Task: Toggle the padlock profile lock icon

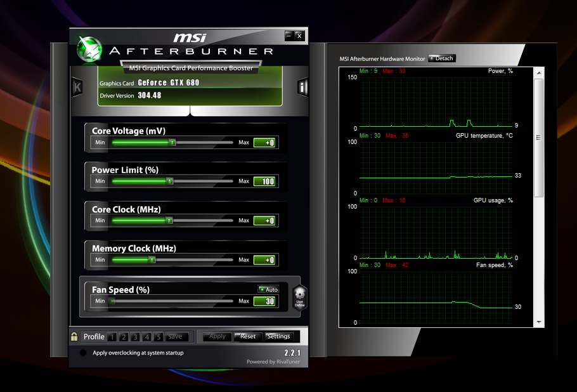Action: (x=74, y=336)
